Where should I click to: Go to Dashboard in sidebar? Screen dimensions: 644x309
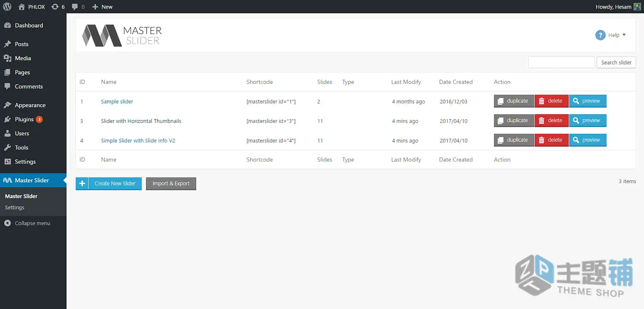pos(33,25)
